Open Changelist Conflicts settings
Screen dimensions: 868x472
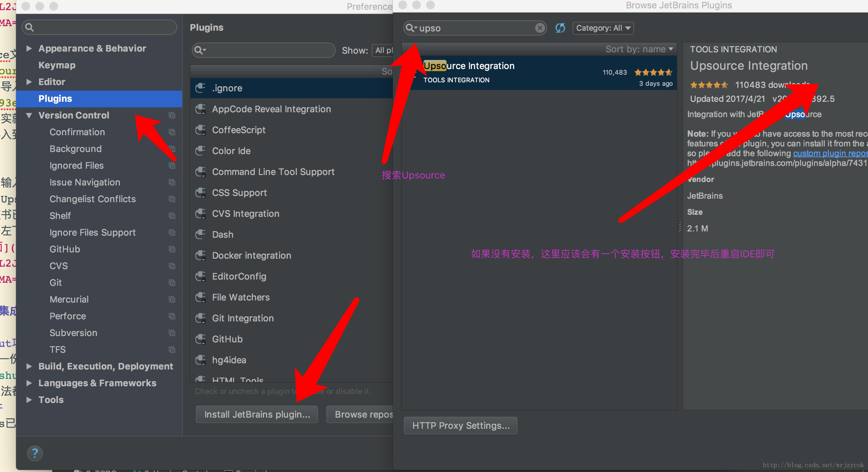(92, 199)
